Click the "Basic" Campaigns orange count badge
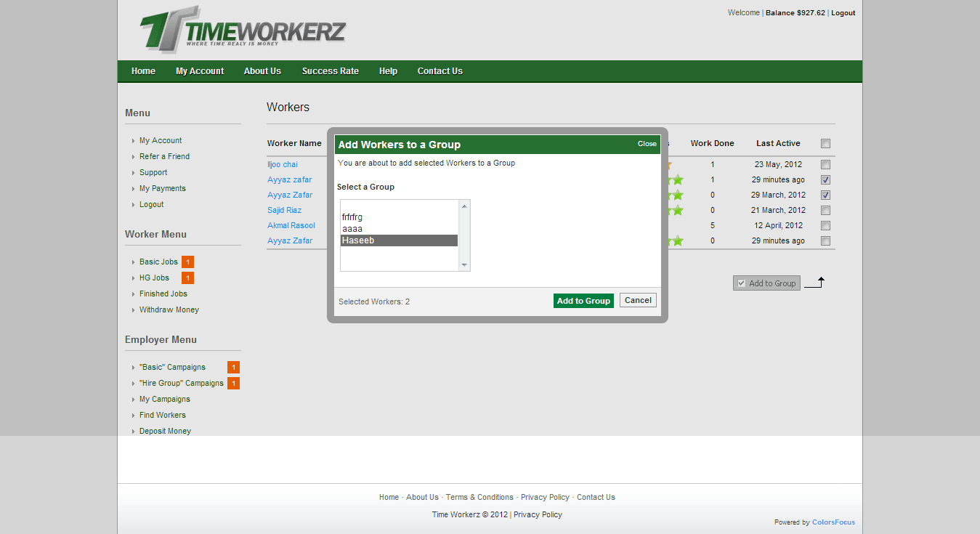This screenshot has height=534, width=980. [233, 368]
